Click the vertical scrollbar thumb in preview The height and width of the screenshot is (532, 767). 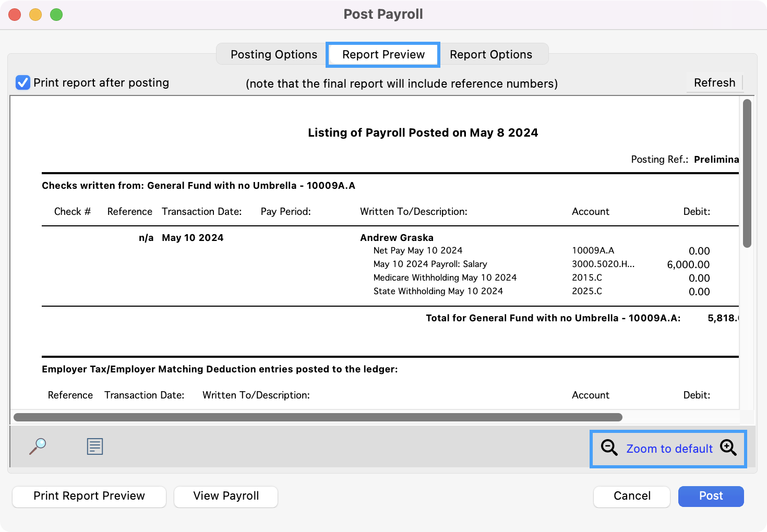click(747, 173)
